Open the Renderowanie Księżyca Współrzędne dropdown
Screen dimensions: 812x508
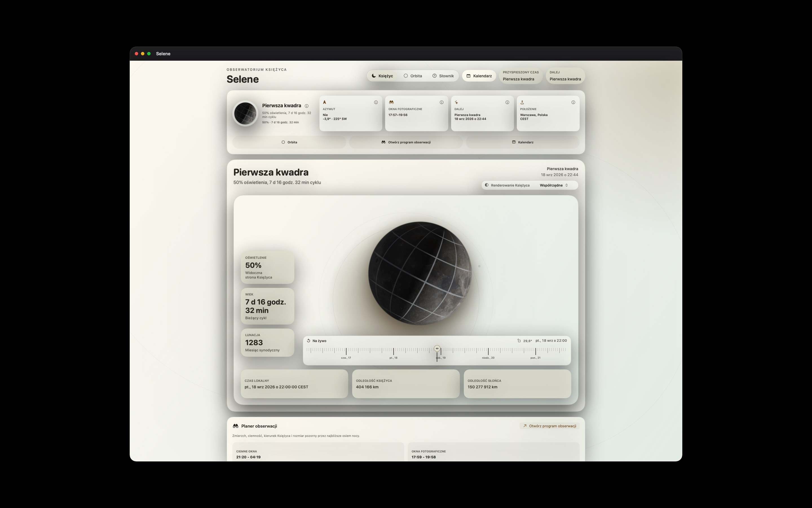click(x=554, y=185)
